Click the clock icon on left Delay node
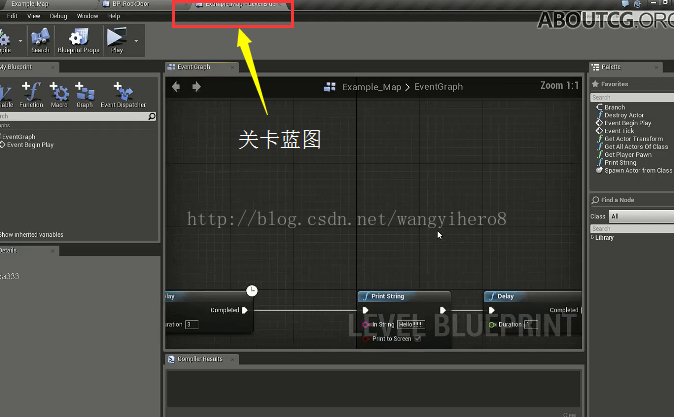 [252, 291]
